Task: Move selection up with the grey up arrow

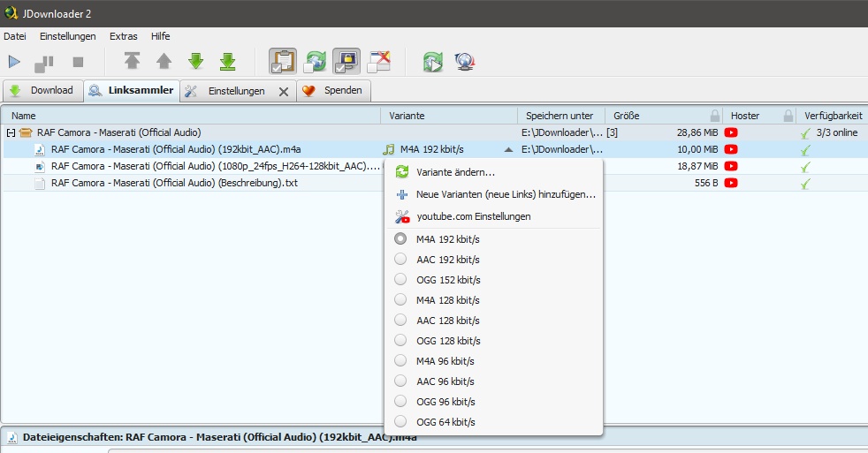Action: pos(164,61)
